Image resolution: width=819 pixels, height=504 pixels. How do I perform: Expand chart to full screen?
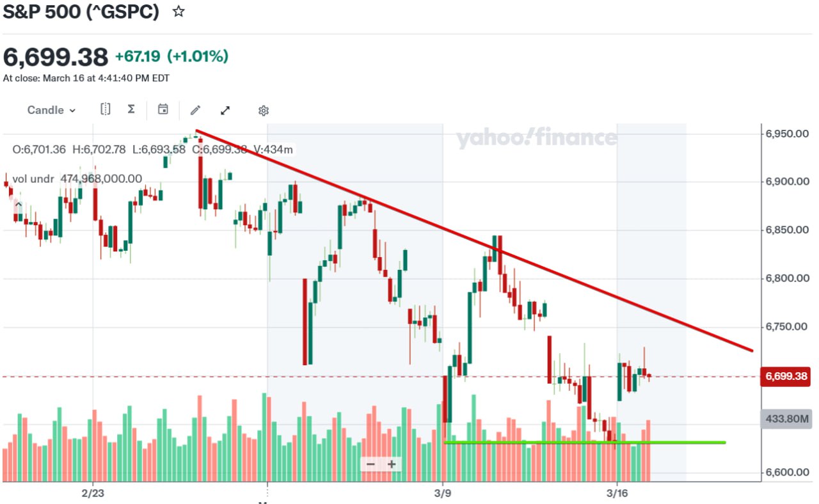point(225,110)
